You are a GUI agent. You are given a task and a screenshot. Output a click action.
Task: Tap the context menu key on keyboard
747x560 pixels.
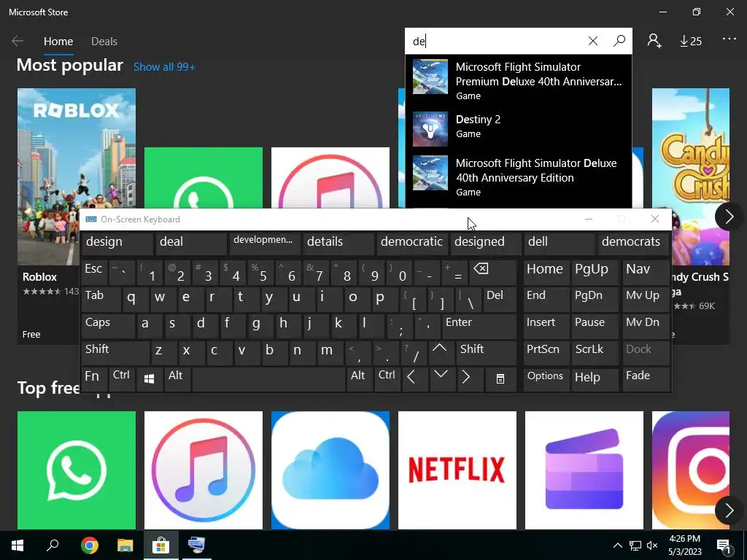[500, 379]
